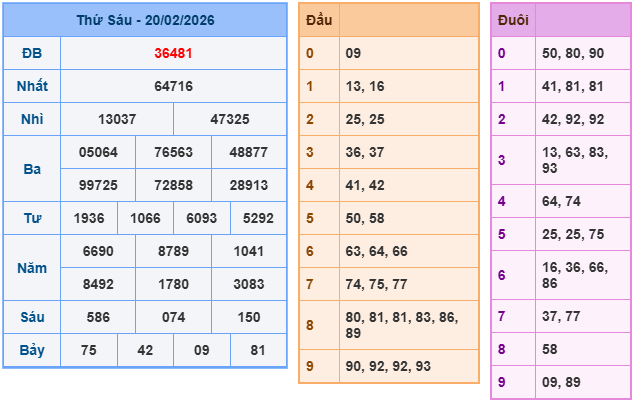Viewport: 635px width, 403px height.
Task: Click fourth prize number 6093
Action: click(x=202, y=218)
